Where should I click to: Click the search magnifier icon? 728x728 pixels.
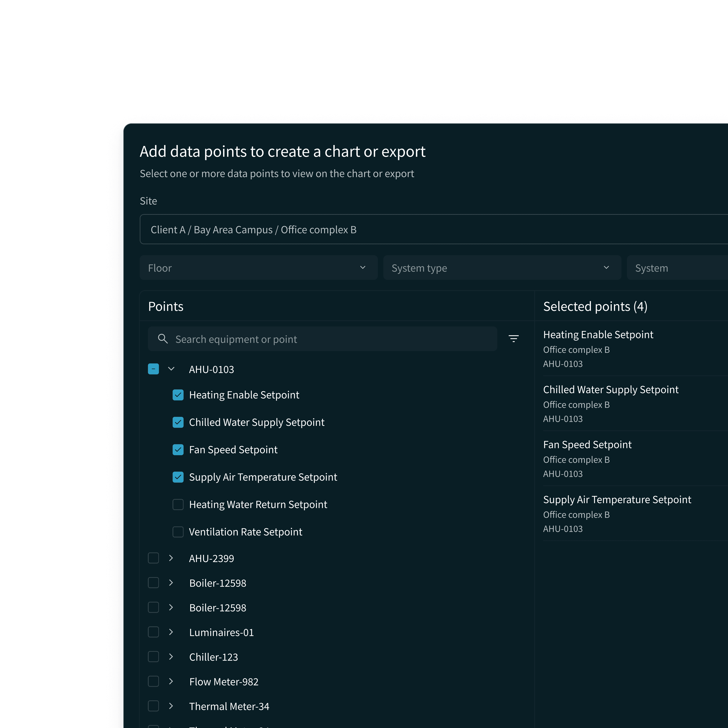(x=163, y=339)
